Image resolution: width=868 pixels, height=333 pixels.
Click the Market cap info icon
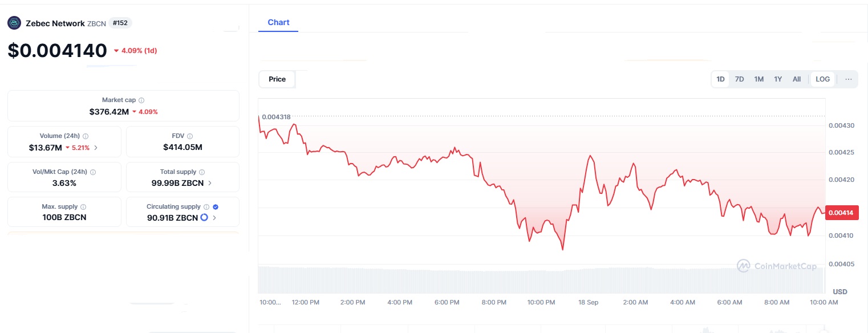pyautogui.click(x=141, y=100)
